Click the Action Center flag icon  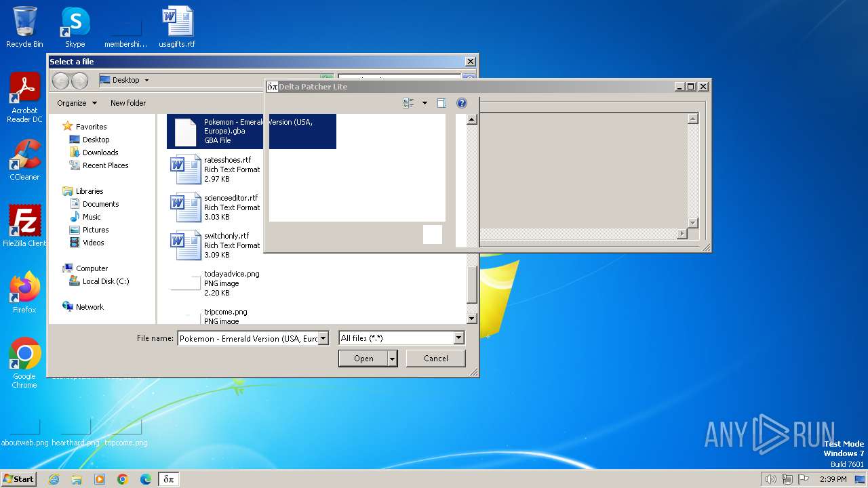804,479
